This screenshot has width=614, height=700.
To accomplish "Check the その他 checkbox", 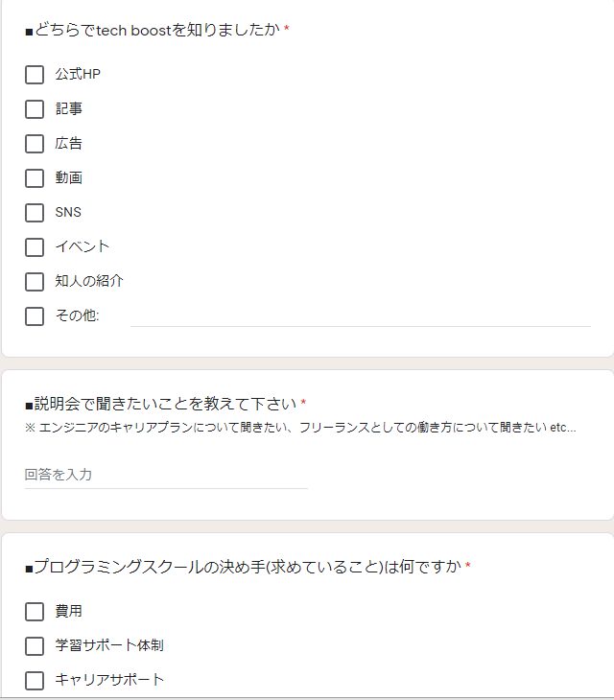I will 35,316.
